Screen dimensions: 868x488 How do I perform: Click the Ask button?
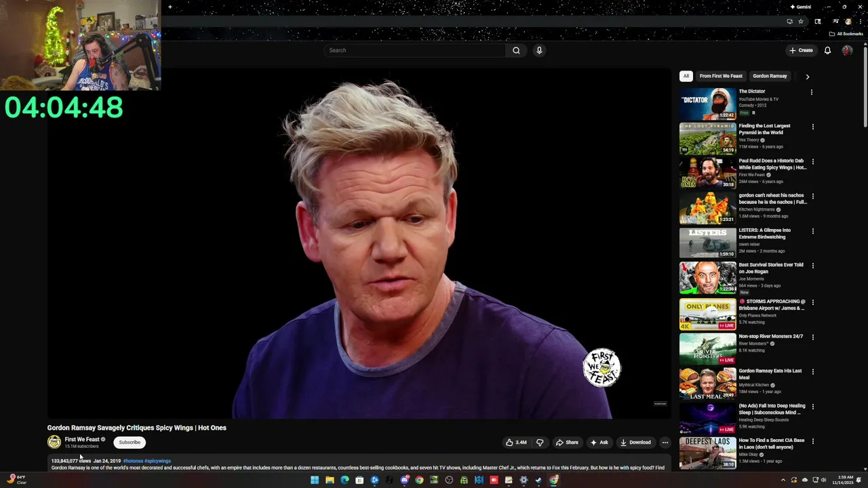599,443
